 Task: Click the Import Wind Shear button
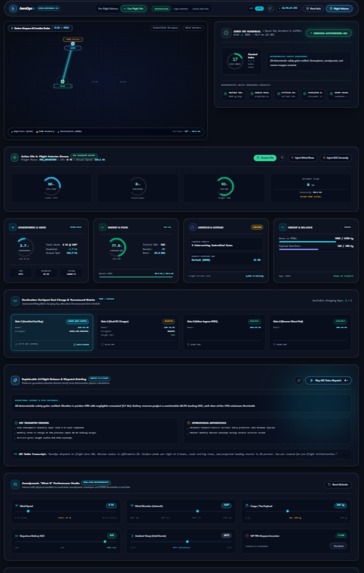coord(303,158)
